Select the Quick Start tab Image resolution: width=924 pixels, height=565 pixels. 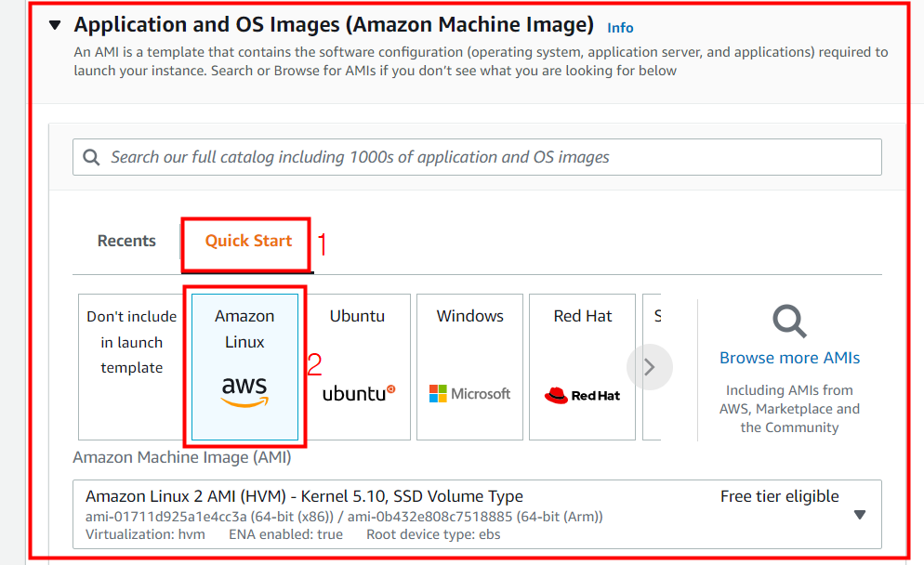click(x=248, y=241)
